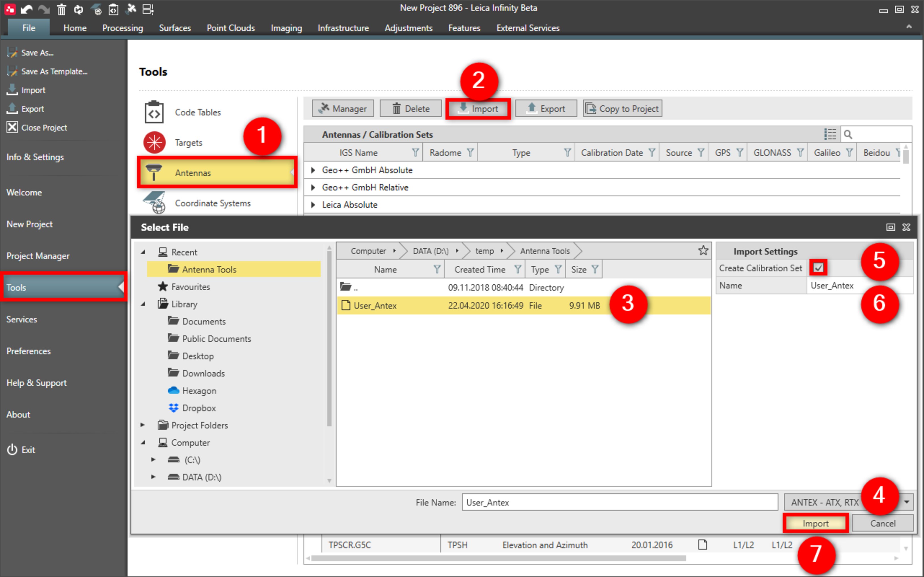Expand Leica Absolute group

tap(313, 205)
